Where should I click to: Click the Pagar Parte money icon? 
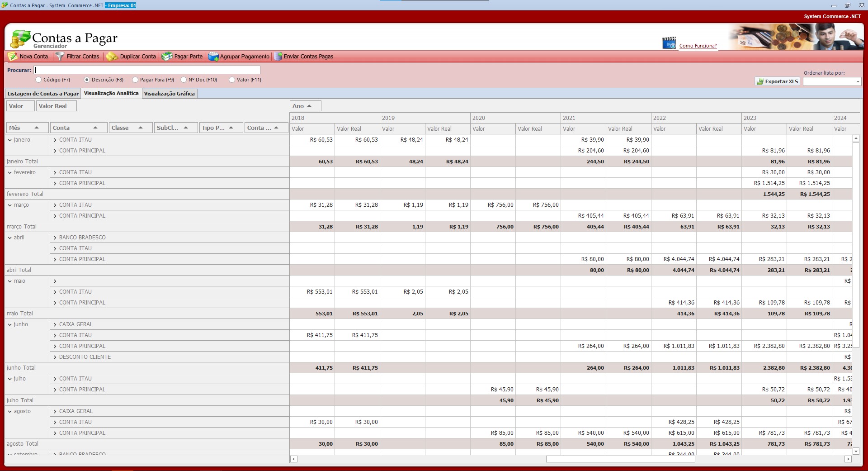click(x=167, y=57)
